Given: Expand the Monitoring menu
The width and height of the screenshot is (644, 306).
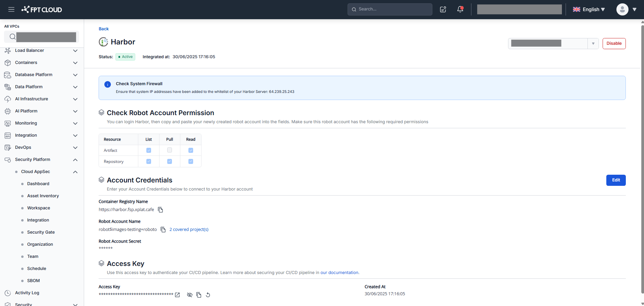Looking at the screenshot, I should [x=75, y=124].
